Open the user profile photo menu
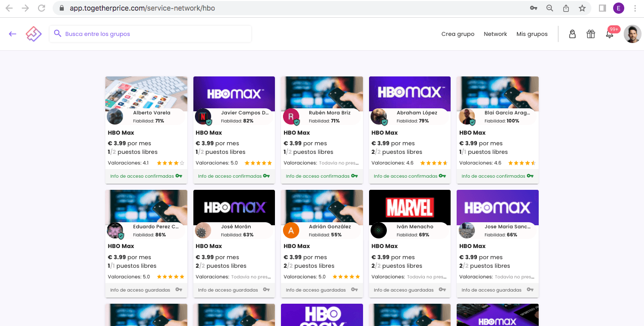This screenshot has width=644, height=326. (x=632, y=34)
